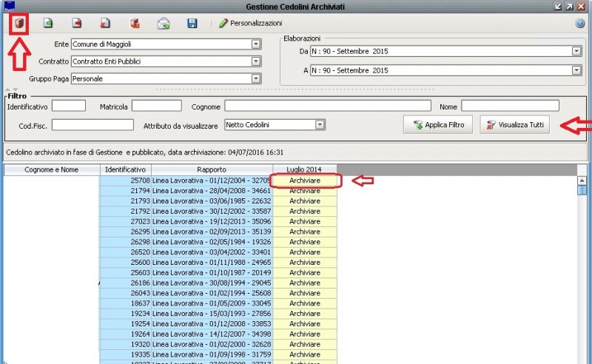Image resolution: width=592 pixels, height=364 pixels.
Task: Click the Identificativo filter field
Action: point(69,106)
